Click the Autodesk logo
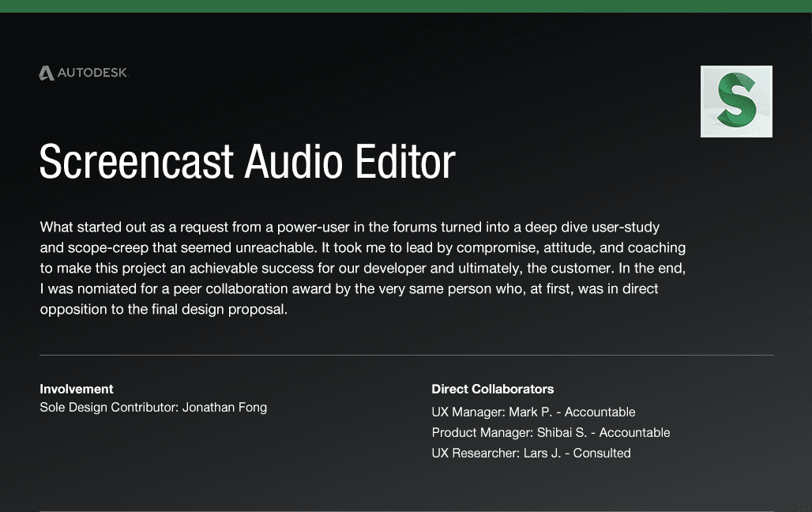 pos(84,73)
